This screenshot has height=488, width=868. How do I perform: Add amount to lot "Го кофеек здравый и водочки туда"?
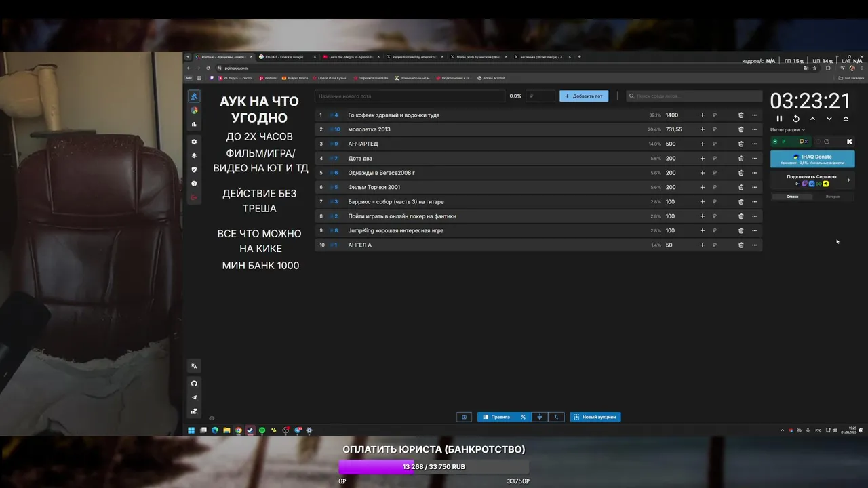click(x=702, y=115)
